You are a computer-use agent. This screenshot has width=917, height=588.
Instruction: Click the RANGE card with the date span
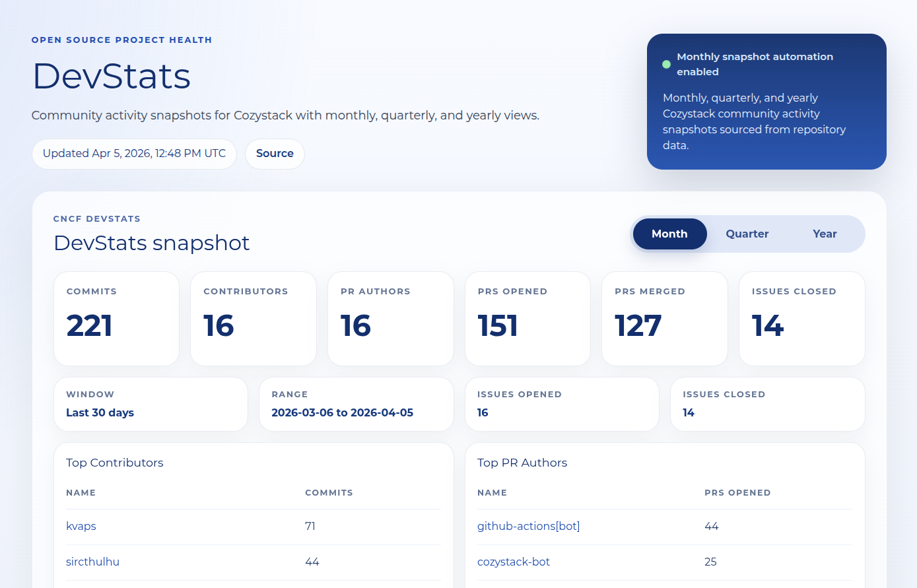coord(356,404)
